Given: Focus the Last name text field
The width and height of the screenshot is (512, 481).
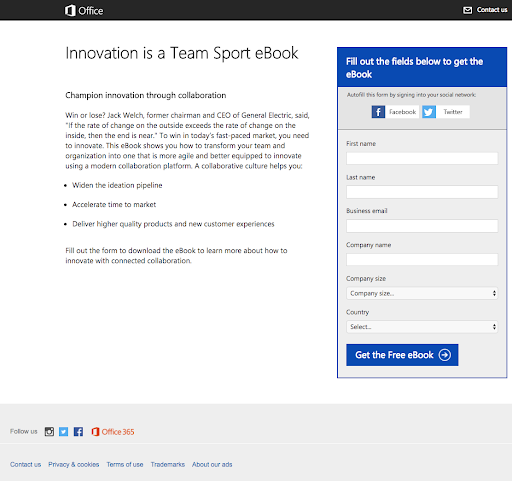Looking at the screenshot, I should tap(422, 192).
